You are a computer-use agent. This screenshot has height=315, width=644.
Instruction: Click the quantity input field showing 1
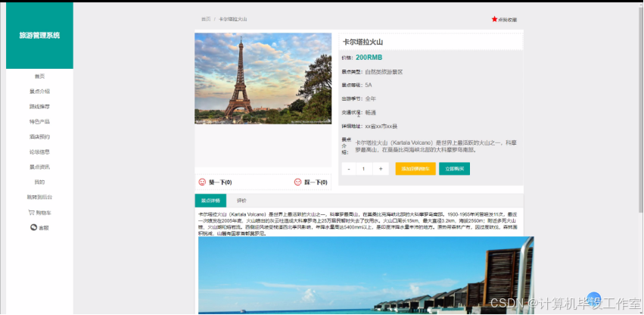(364, 169)
